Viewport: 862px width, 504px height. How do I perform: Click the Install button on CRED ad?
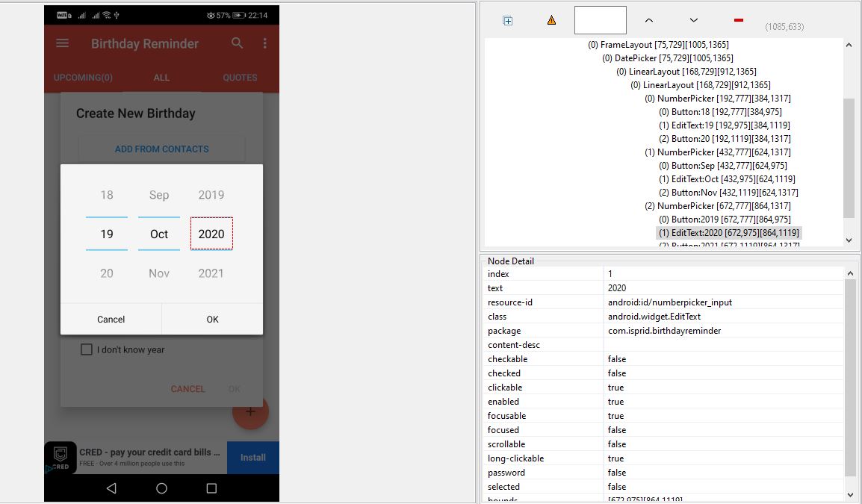tap(252, 458)
